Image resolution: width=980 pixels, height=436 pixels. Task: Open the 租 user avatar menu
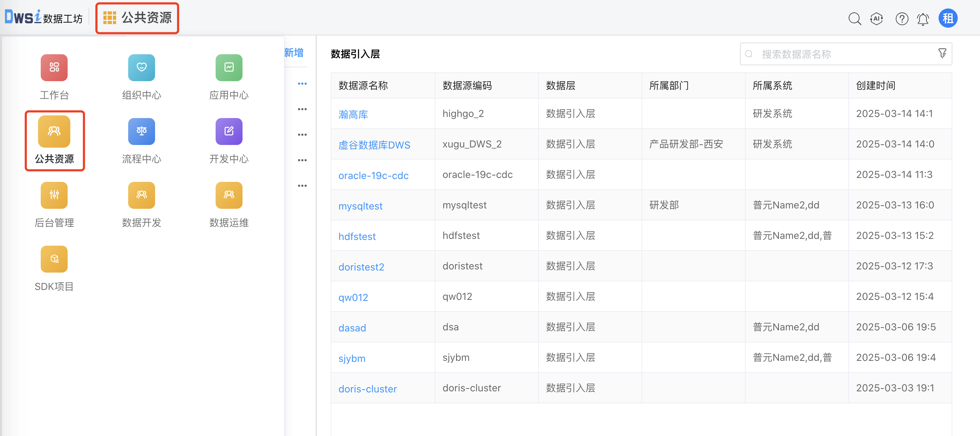(948, 18)
